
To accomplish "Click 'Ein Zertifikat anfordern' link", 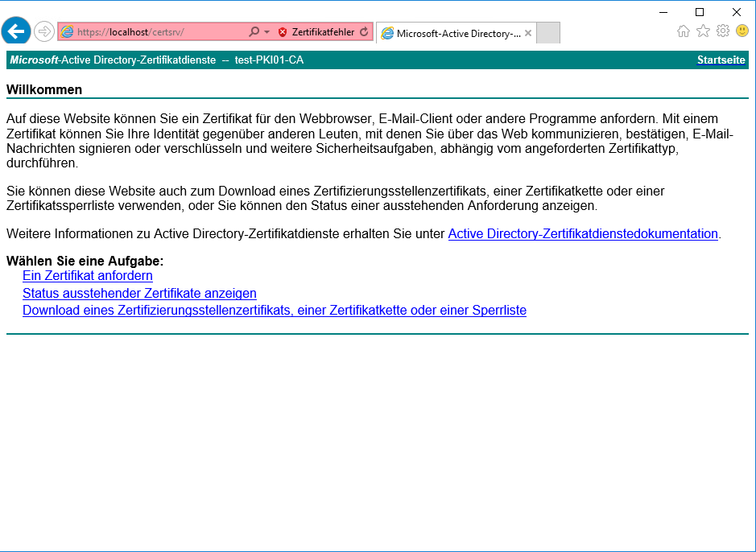I will coord(88,276).
